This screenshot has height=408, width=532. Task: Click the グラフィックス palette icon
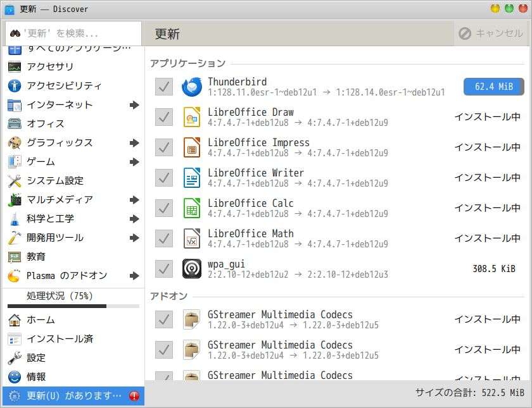[x=15, y=143]
